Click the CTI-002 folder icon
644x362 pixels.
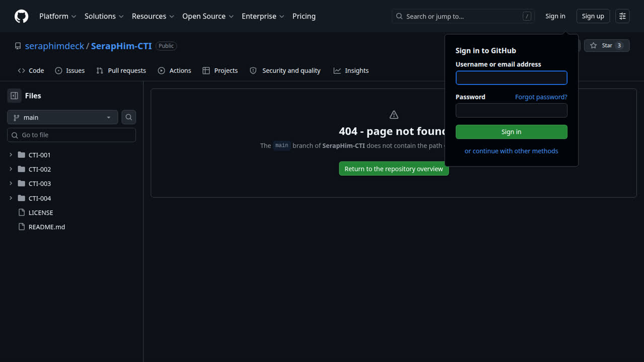(21, 169)
